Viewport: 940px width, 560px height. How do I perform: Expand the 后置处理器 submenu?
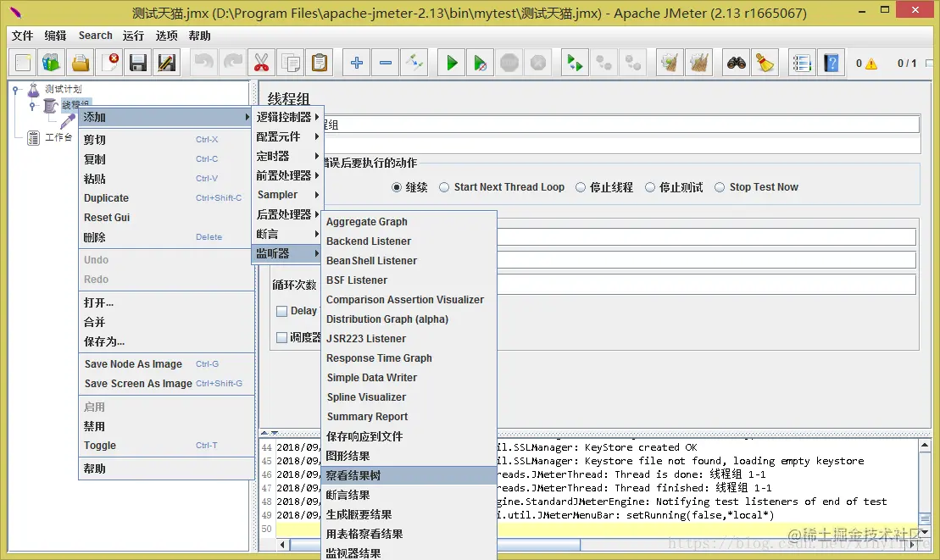click(x=287, y=214)
